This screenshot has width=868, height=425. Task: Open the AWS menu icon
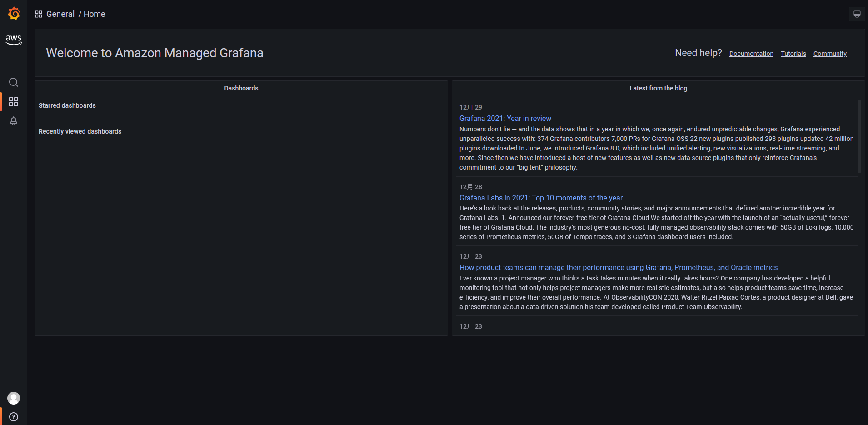tap(14, 40)
